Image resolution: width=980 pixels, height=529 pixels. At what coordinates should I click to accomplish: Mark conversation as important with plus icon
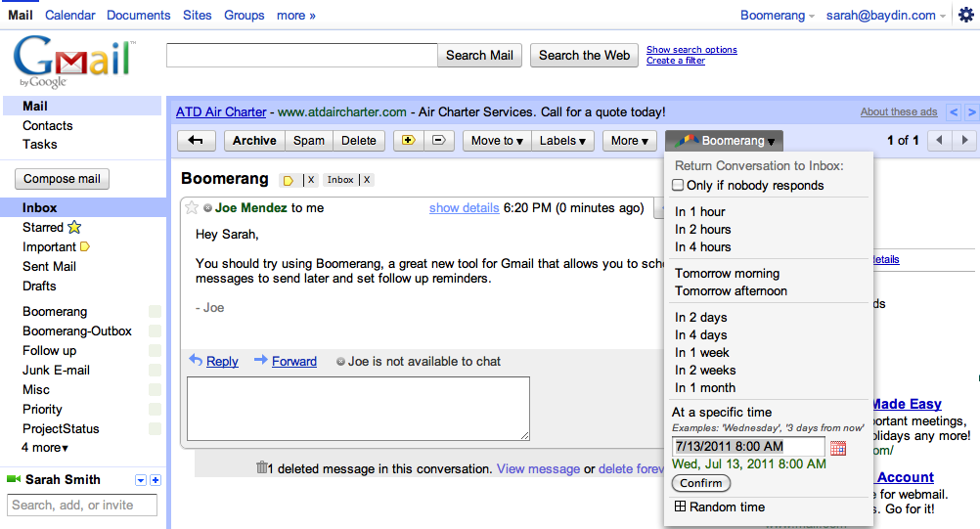(408, 141)
